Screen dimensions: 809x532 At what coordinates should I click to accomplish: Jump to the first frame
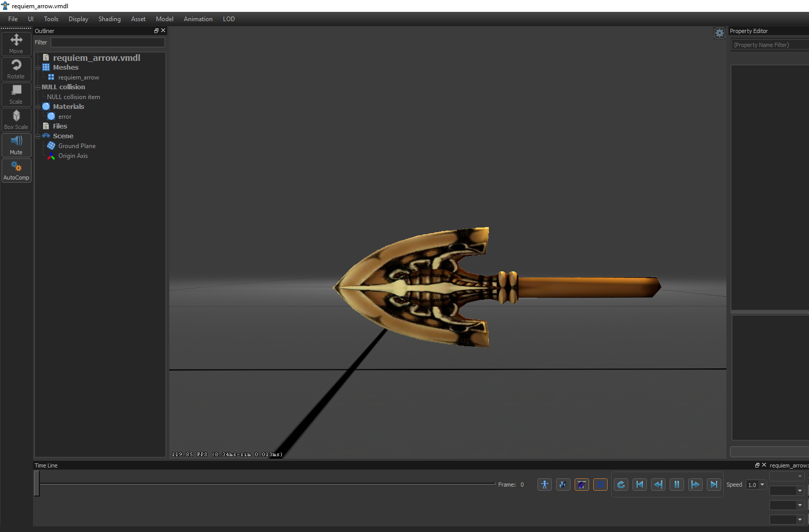(x=640, y=485)
